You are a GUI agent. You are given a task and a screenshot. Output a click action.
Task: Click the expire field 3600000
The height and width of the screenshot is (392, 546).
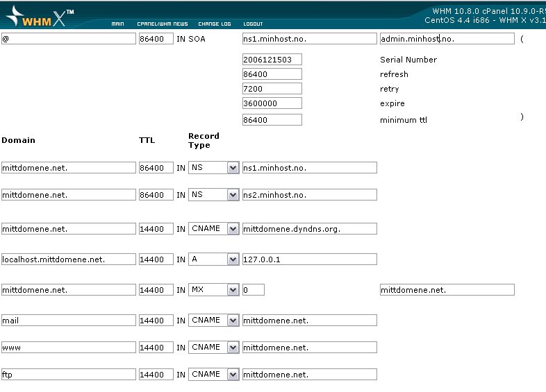click(x=272, y=103)
